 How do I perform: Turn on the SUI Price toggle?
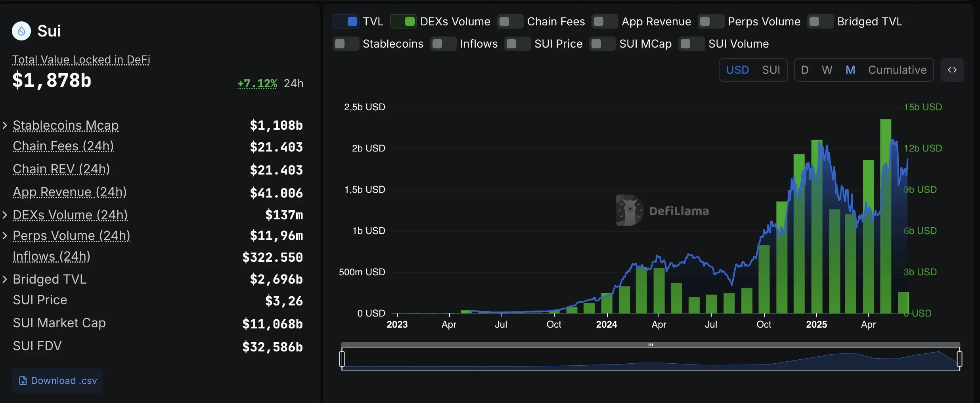coord(517,44)
